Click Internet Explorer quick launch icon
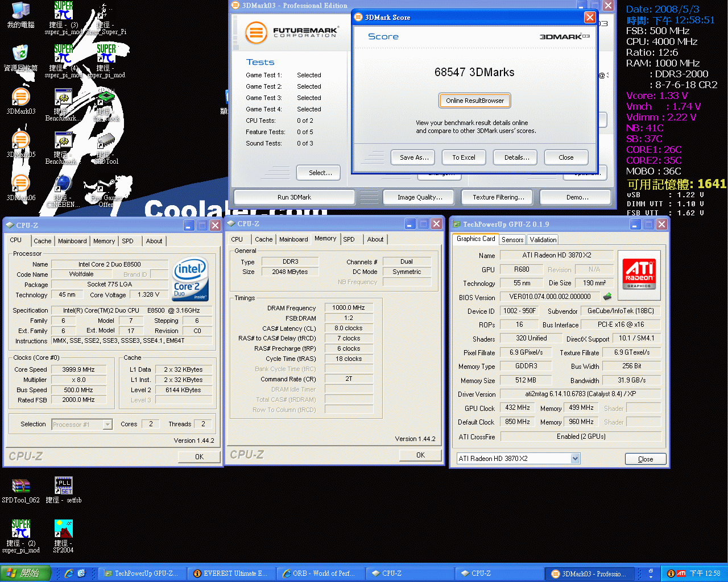 (x=69, y=573)
